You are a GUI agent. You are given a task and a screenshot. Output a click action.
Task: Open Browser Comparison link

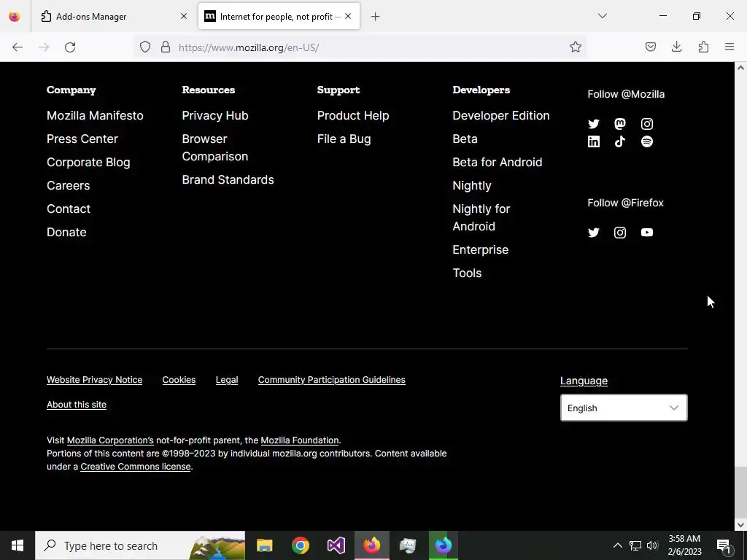click(x=215, y=147)
